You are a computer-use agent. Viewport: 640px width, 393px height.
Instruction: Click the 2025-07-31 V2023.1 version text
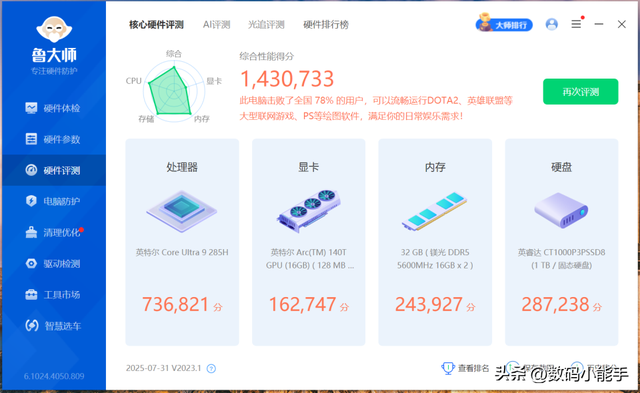[x=163, y=368]
